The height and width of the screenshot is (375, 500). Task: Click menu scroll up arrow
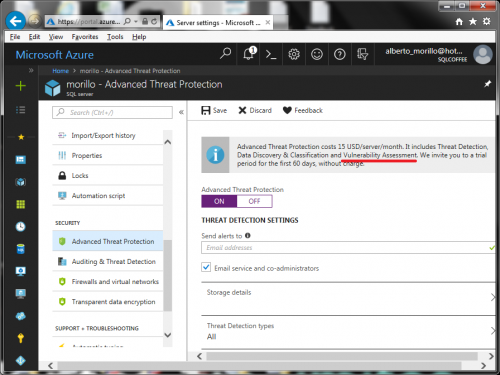coord(168,142)
